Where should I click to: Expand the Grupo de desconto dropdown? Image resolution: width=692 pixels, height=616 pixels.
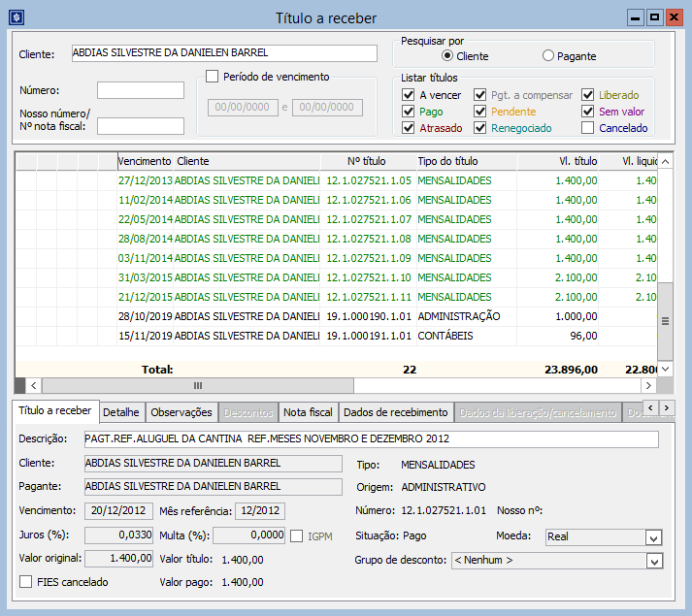(653, 561)
